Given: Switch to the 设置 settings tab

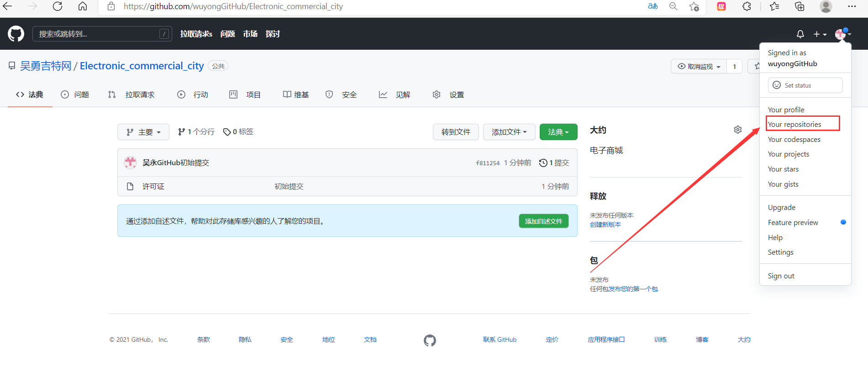Looking at the screenshot, I should point(448,94).
